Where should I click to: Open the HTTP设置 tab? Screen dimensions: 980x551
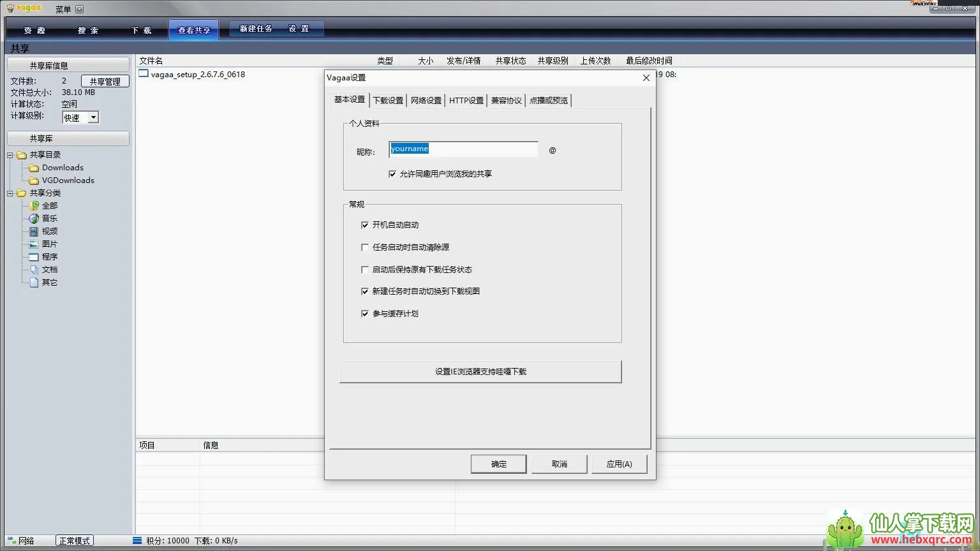[x=466, y=100]
